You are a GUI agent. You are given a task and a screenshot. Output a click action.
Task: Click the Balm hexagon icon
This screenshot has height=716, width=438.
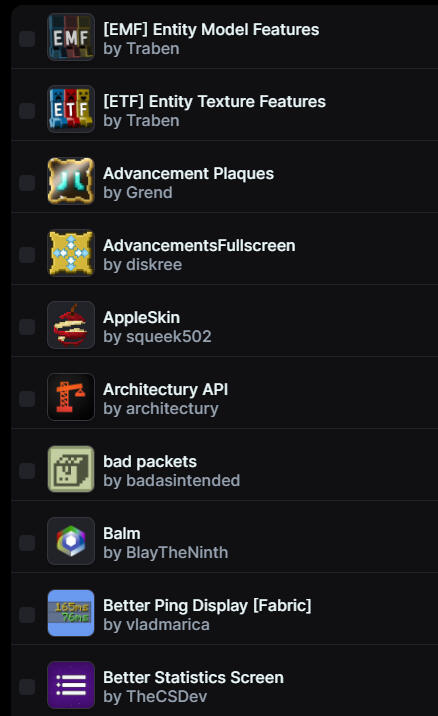coord(71,541)
